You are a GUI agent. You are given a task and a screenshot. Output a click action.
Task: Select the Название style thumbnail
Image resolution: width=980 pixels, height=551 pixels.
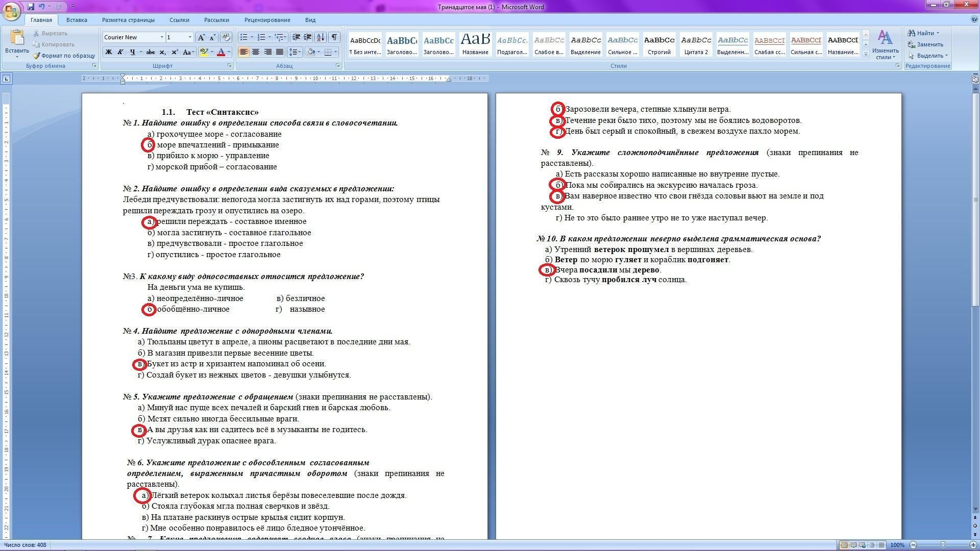(x=475, y=44)
